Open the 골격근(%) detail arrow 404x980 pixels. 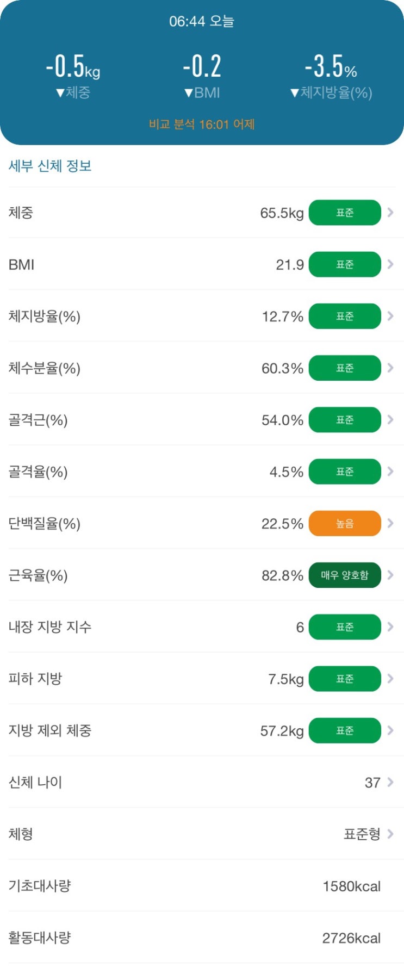[390, 419]
